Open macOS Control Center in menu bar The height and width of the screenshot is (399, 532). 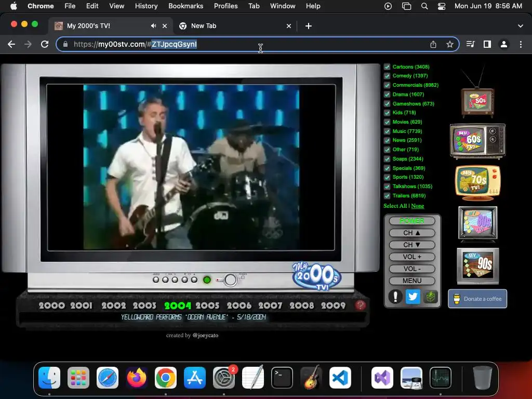point(442,6)
